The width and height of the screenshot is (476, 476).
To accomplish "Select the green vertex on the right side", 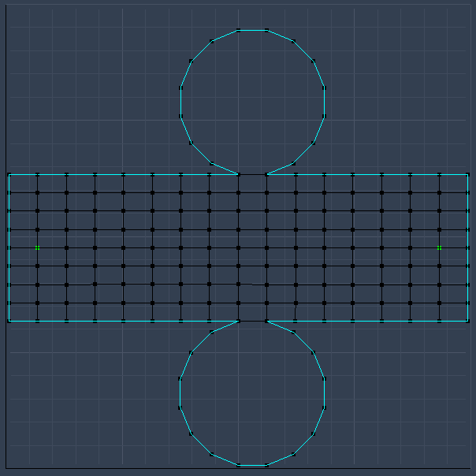I will (439, 248).
